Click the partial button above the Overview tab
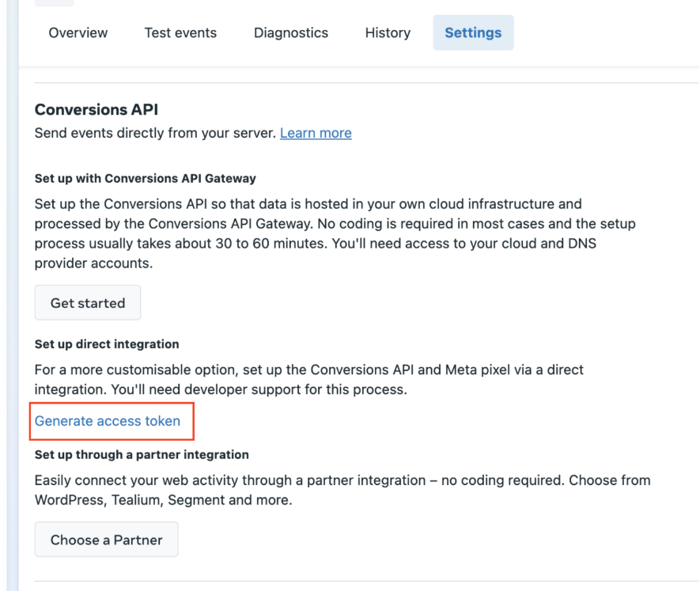 click(55, 3)
